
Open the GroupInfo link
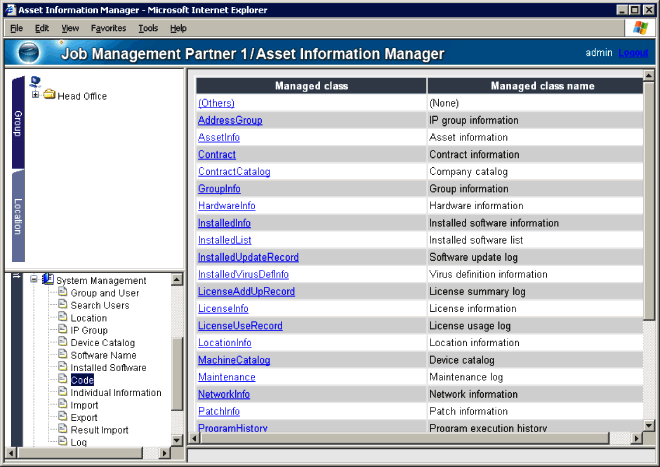(219, 189)
